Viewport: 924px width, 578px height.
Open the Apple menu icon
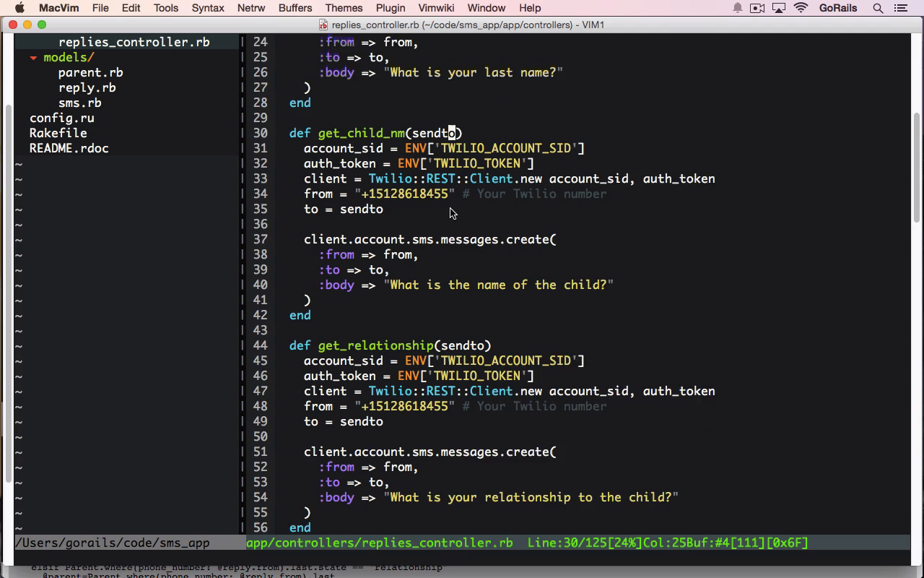click(19, 8)
